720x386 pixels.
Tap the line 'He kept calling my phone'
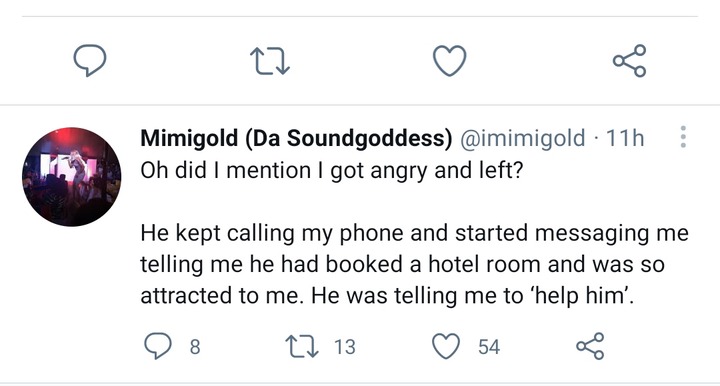pyautogui.click(x=414, y=233)
